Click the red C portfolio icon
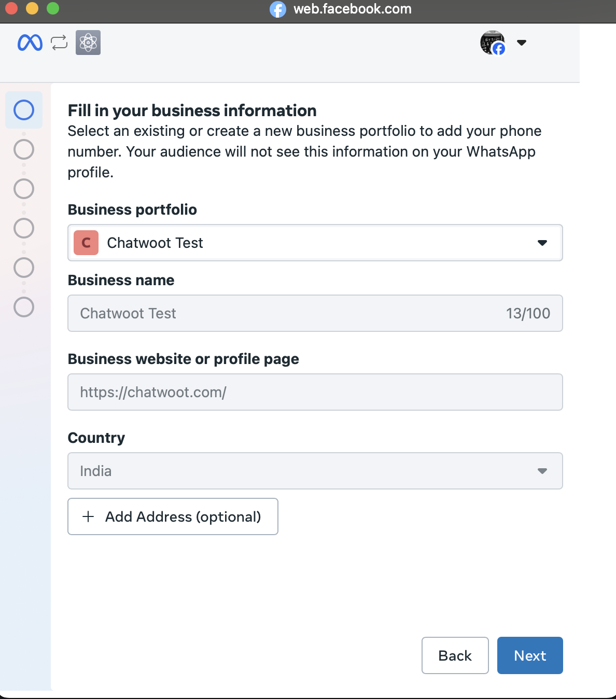The width and height of the screenshot is (616, 699). pos(86,243)
